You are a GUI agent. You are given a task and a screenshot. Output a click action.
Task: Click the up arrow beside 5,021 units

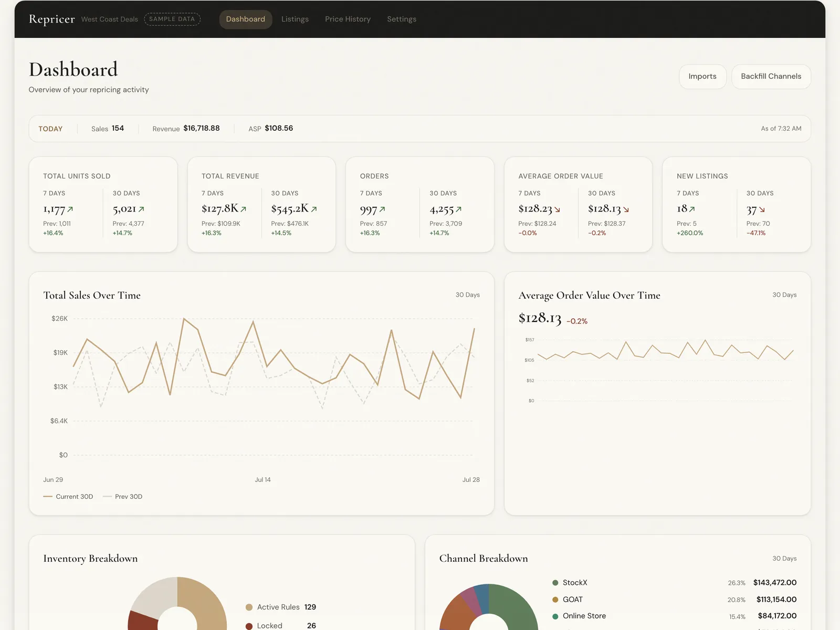(141, 209)
